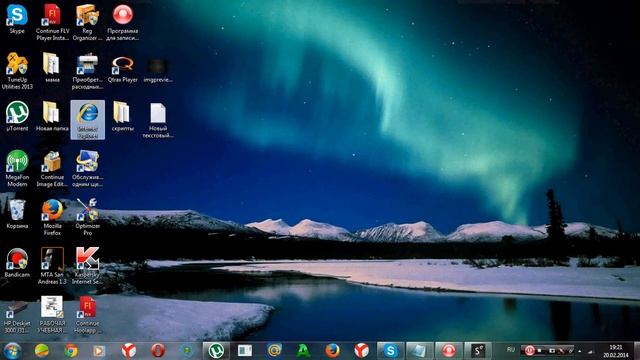The height and width of the screenshot is (360, 640).
Task: Open the printer supplies purchase shortcut
Action: coord(87,71)
